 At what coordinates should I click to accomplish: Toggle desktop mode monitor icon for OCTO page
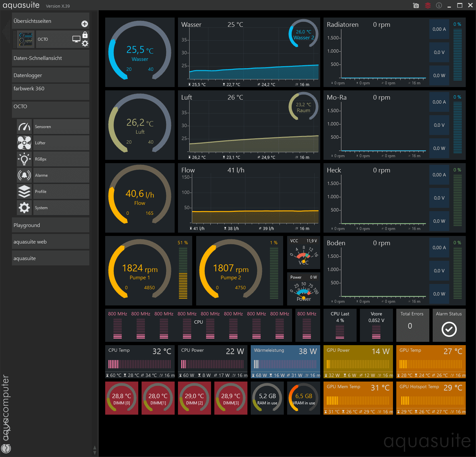point(76,39)
